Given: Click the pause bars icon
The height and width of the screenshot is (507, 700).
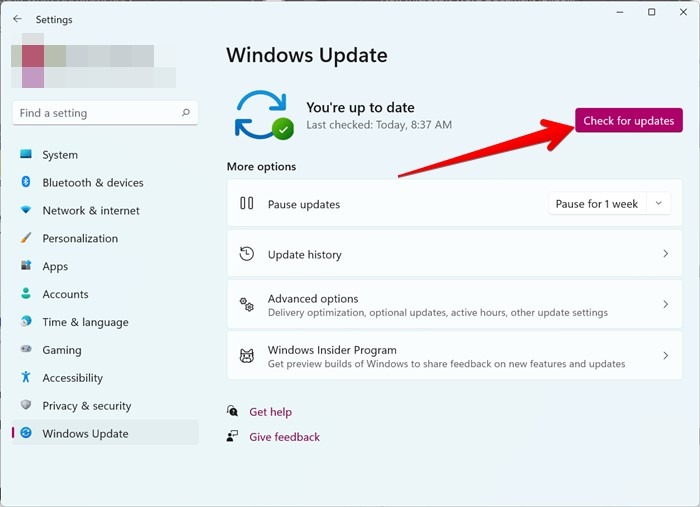Looking at the screenshot, I should click(x=246, y=204).
